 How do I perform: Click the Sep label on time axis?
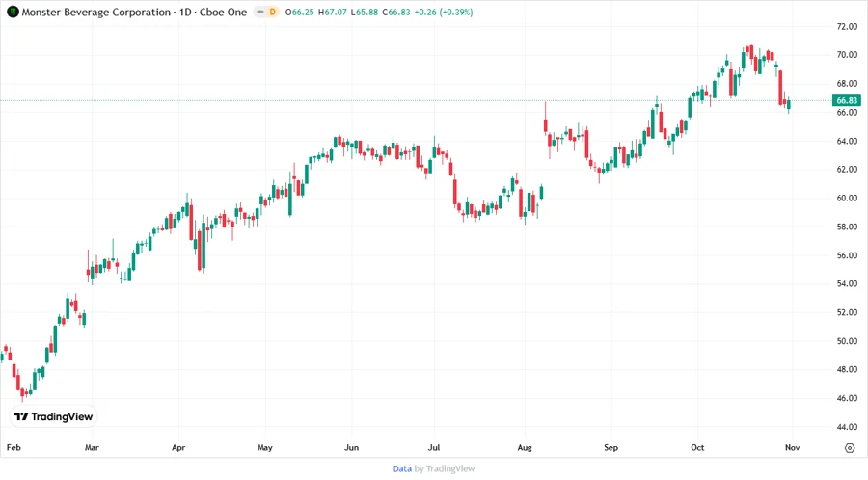tap(611, 447)
